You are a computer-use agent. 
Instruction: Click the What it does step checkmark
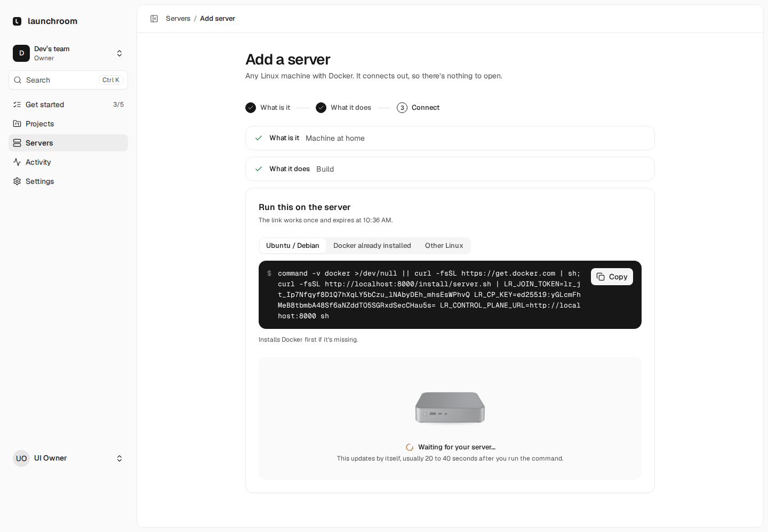pos(321,108)
